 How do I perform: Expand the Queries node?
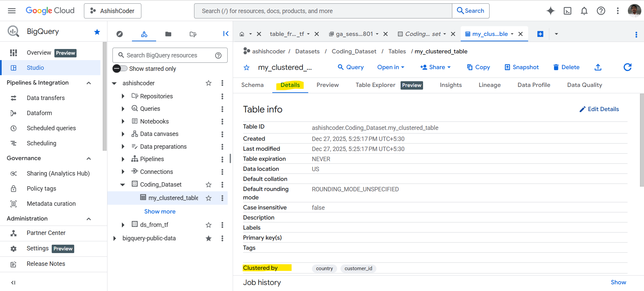[123, 109]
